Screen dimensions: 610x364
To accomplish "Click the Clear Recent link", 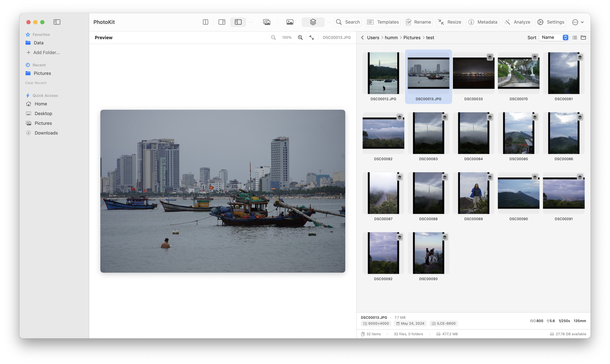I will [36, 83].
